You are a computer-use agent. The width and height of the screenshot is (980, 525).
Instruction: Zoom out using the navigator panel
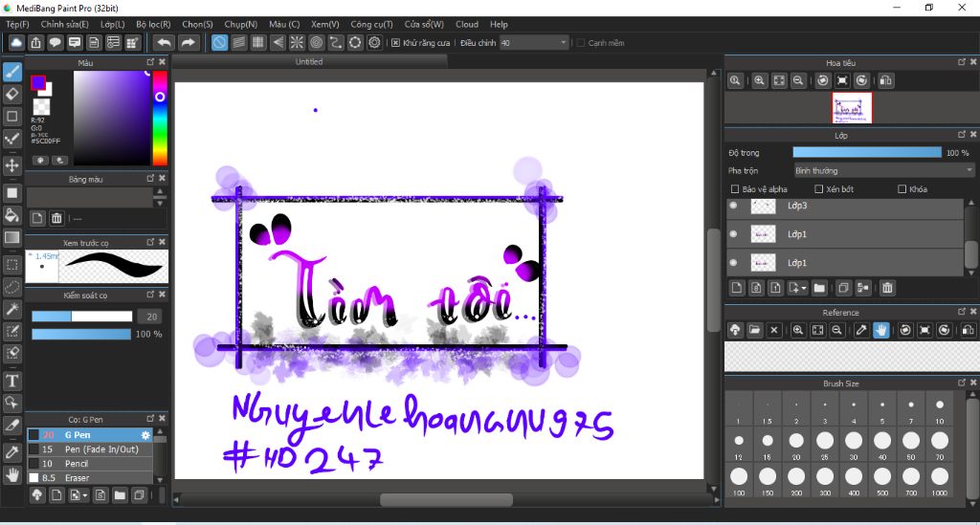tap(798, 80)
